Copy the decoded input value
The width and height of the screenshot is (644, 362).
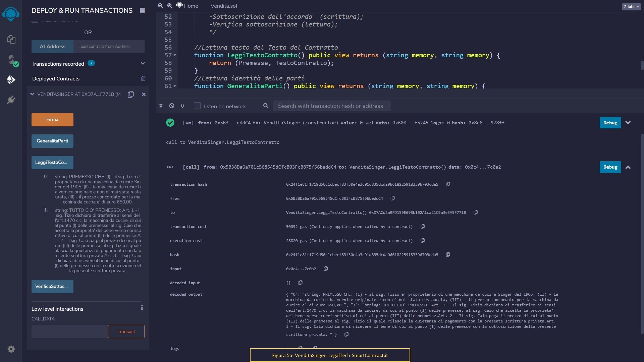pos(301,283)
